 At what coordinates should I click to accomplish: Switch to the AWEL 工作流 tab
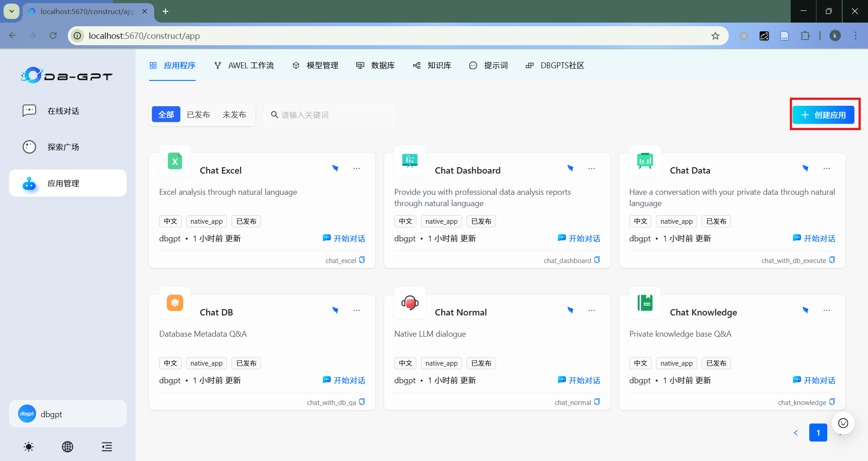click(x=244, y=66)
